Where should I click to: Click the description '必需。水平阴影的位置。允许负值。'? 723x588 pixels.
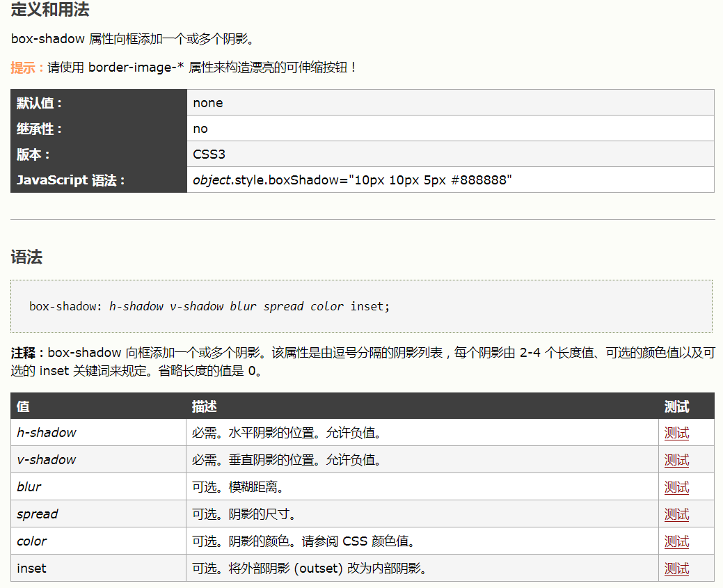tap(286, 433)
